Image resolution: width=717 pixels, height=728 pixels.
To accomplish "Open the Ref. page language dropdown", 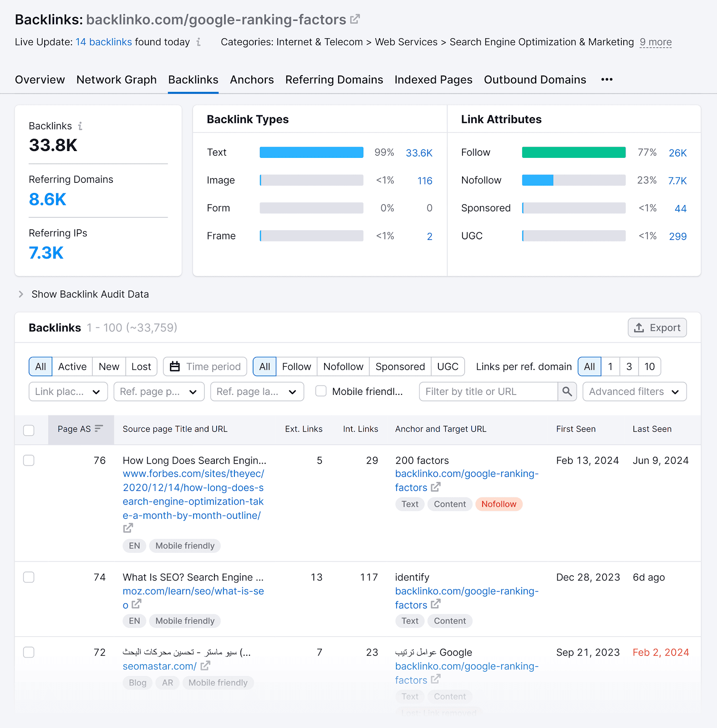I will (257, 392).
